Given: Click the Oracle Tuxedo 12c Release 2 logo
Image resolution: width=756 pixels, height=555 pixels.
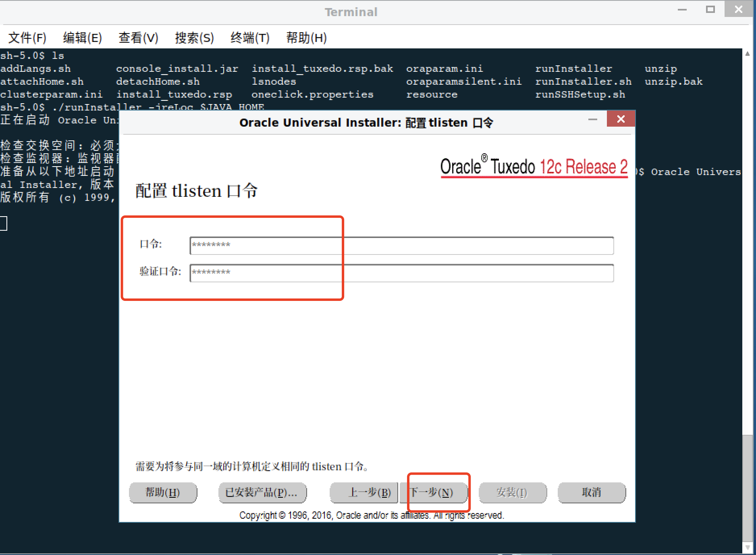Looking at the screenshot, I should point(534,166).
